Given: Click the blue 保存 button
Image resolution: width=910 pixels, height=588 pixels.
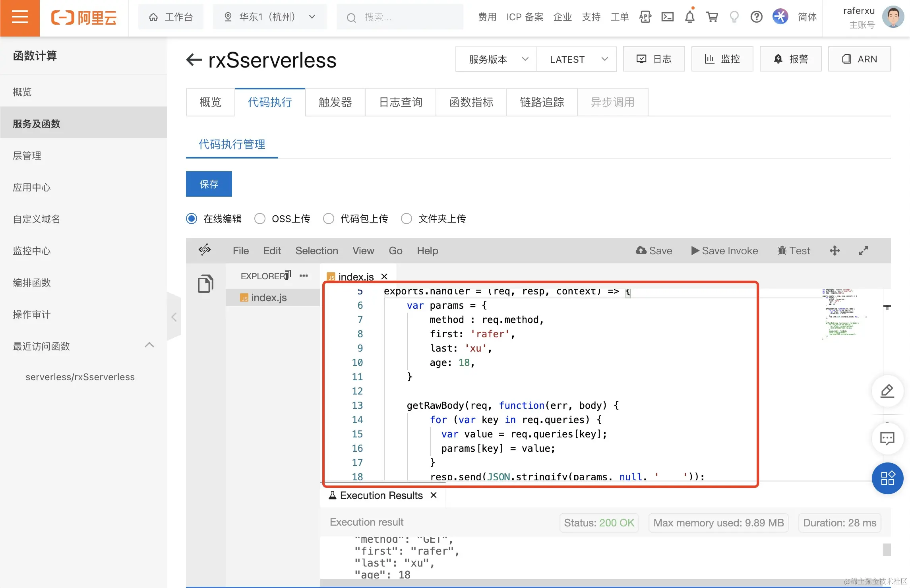Looking at the screenshot, I should 209,184.
